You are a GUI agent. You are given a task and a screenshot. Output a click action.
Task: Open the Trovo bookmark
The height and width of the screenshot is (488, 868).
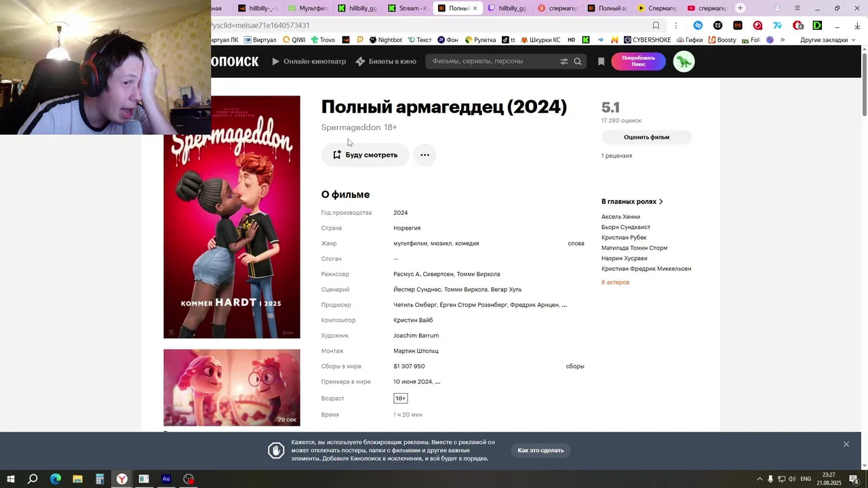tap(323, 40)
